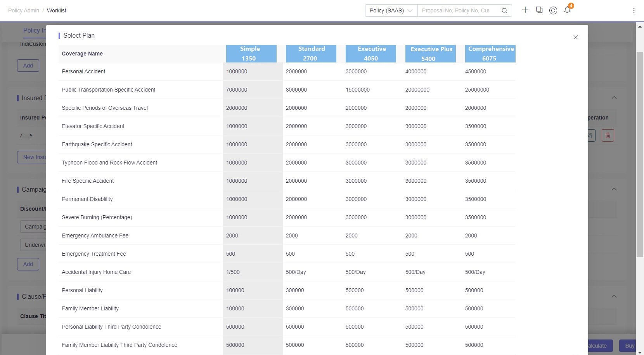
Task: Click 4500000 Personal Accident value
Action: pyautogui.click(x=476, y=71)
